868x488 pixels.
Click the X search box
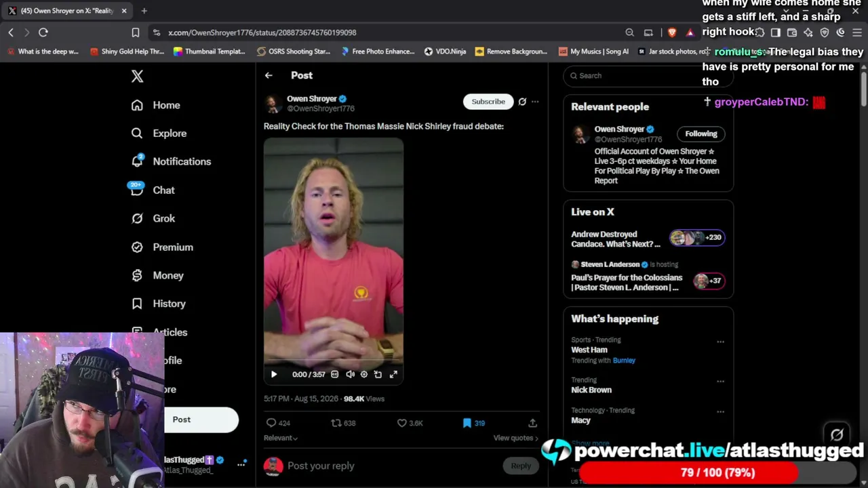click(x=648, y=75)
